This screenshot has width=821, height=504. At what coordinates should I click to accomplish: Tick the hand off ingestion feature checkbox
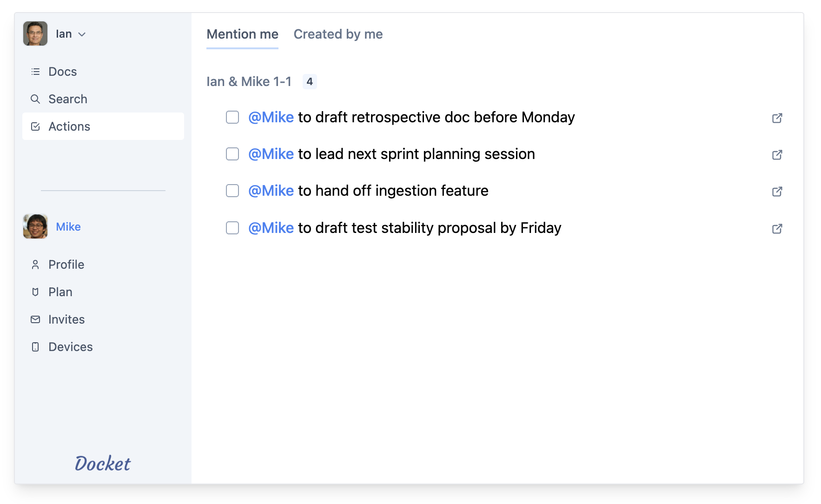click(x=232, y=191)
